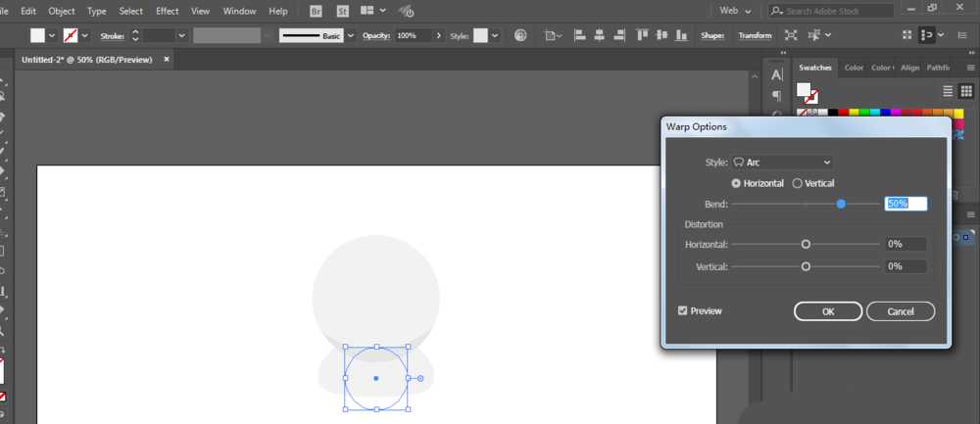The image size is (980, 424).
Task: Click the Isolate Selected Object icon
Action: (791, 35)
